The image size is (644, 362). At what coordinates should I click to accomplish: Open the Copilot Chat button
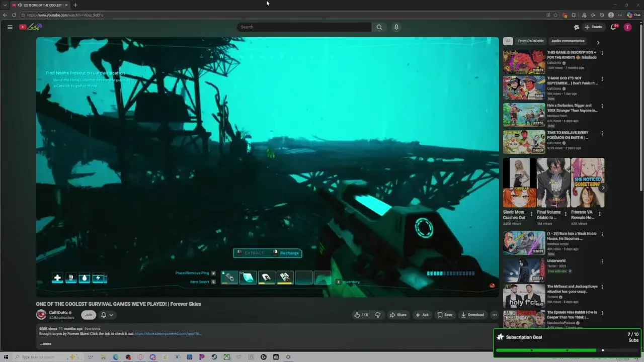coord(633,15)
